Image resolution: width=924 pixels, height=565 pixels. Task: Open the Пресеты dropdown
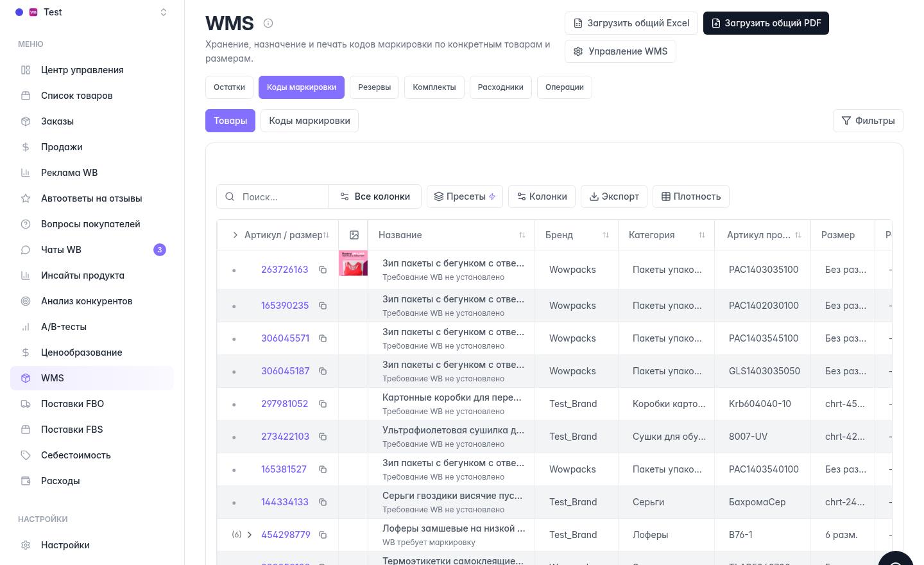(x=465, y=196)
